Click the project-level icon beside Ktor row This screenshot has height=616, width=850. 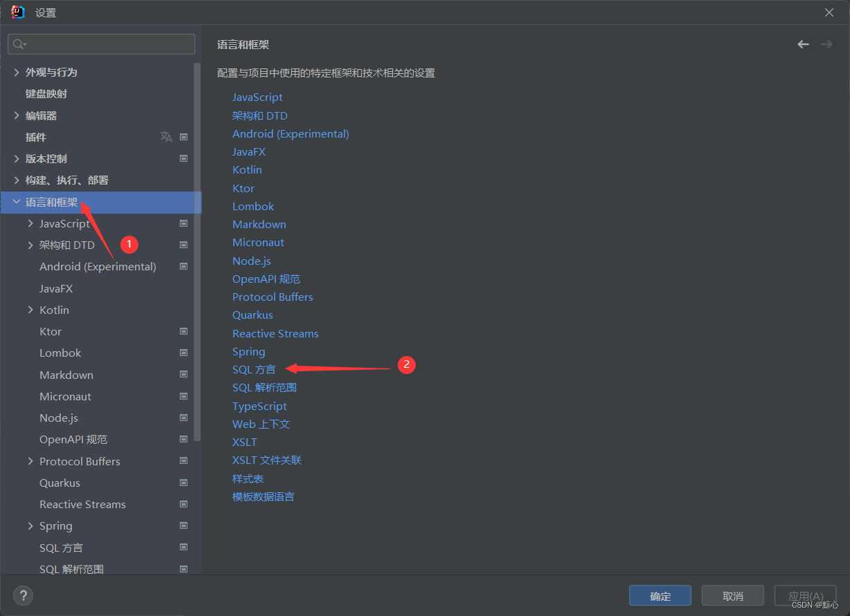[x=184, y=331]
